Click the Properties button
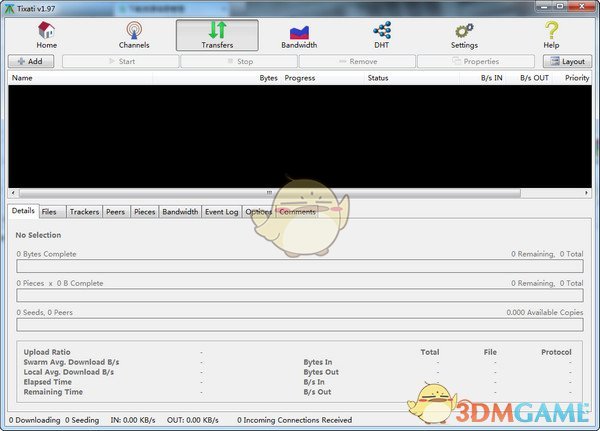600x431 pixels. point(476,61)
